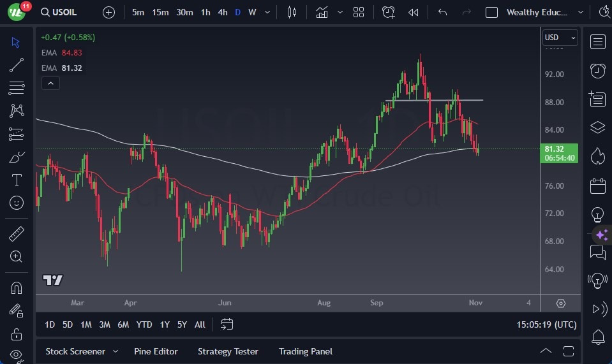
Task: Expand the time interval dropdown arrow
Action: [x=267, y=12]
